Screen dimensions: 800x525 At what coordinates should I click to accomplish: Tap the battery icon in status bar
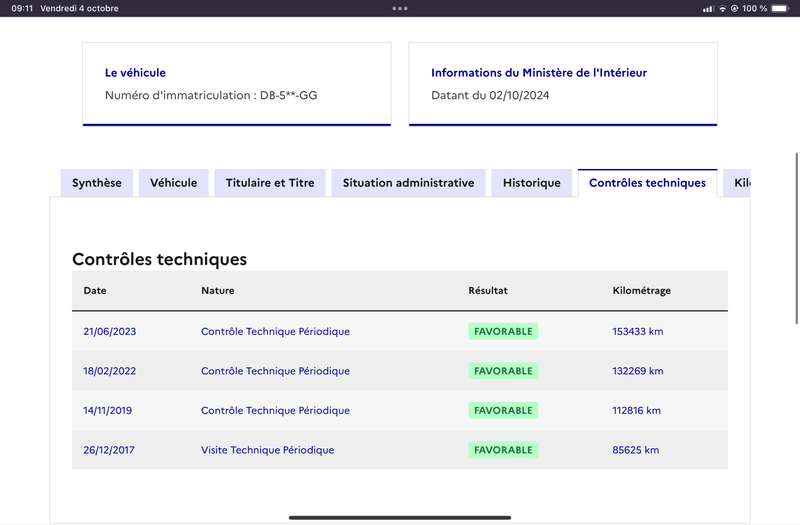tap(780, 9)
